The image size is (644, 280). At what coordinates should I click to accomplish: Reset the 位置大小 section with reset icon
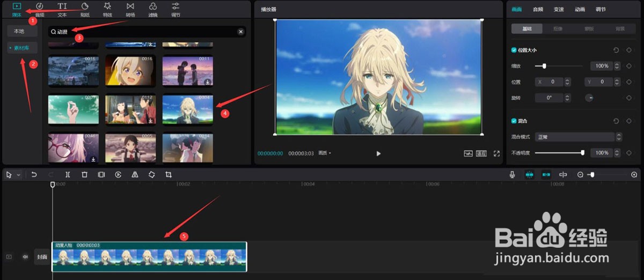(616, 50)
